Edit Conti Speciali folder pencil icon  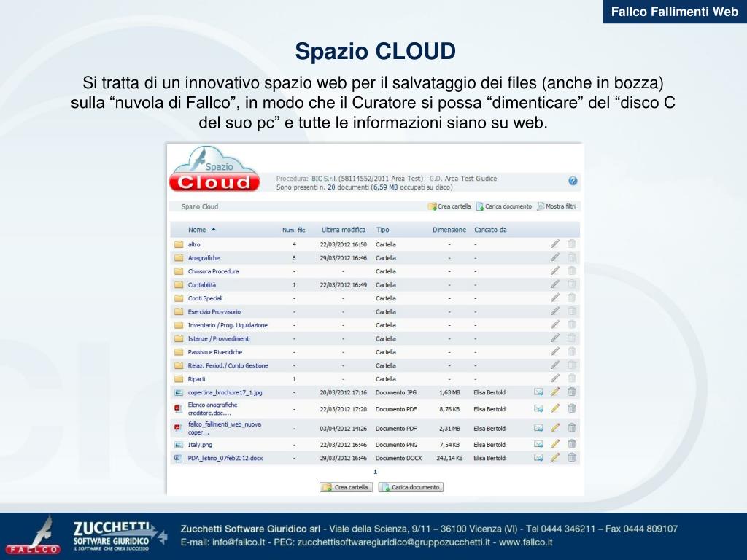coord(555,297)
